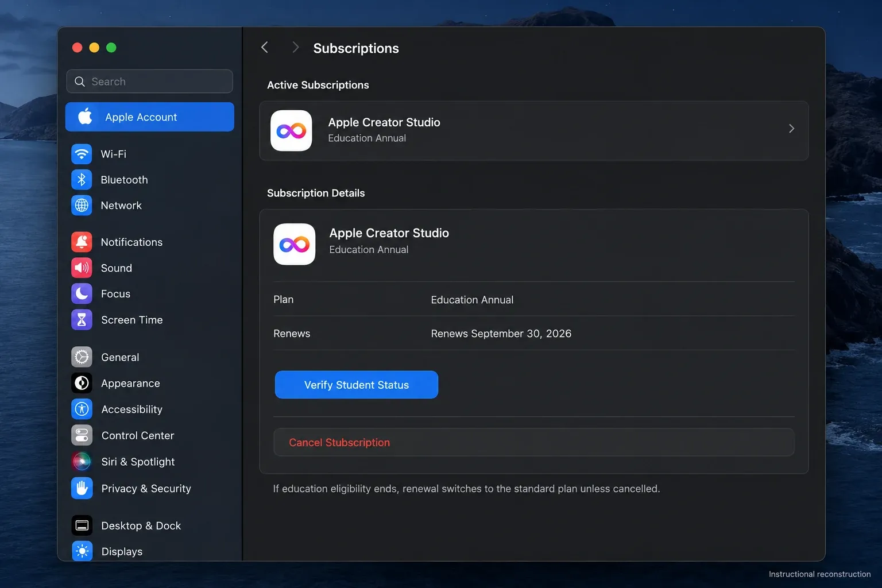Image resolution: width=882 pixels, height=588 pixels.
Task: Click the Appearance icon
Action: 82,383
